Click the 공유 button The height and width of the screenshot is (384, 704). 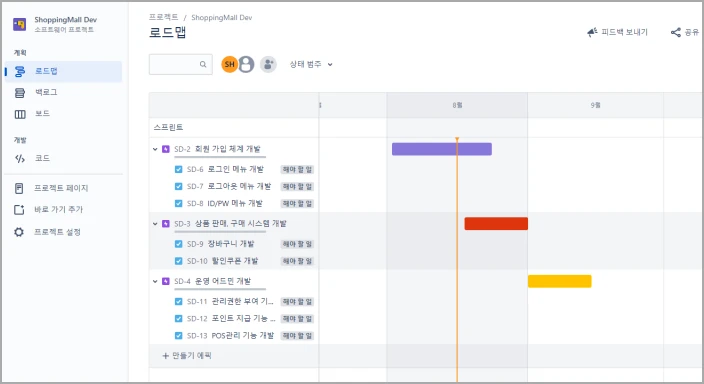pyautogui.click(x=685, y=32)
